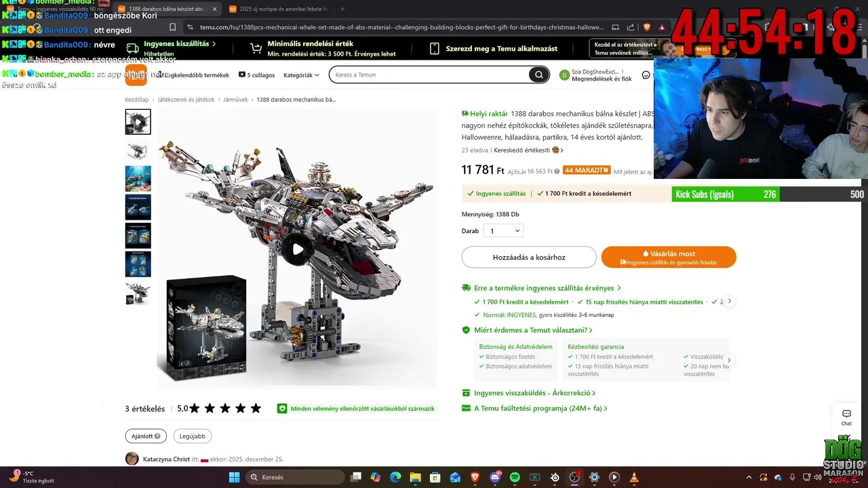Viewport: 868px width, 488px height.
Task: Open Spotify from the taskbar
Action: (x=515, y=477)
